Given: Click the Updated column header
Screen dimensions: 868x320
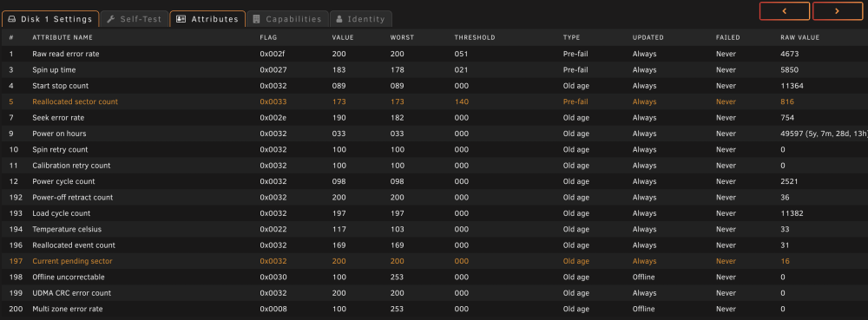Looking at the screenshot, I should (648, 37).
